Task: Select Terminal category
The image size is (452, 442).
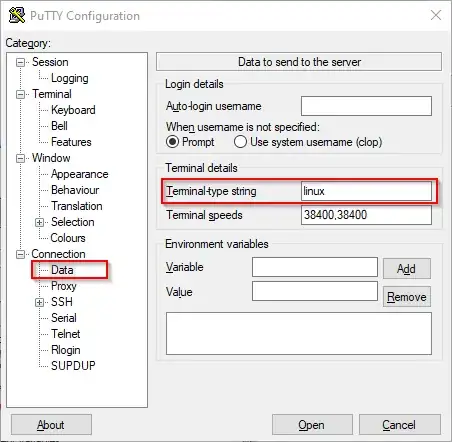Action: 52,94
